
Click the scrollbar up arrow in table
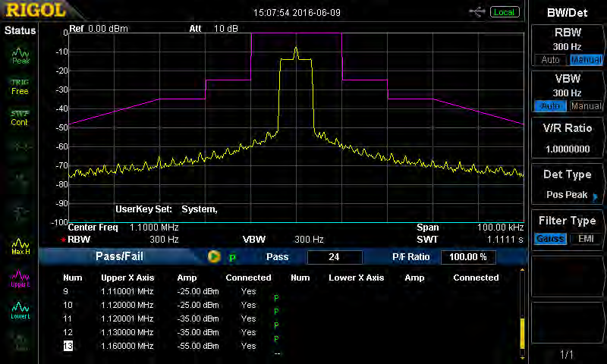pos(522,270)
